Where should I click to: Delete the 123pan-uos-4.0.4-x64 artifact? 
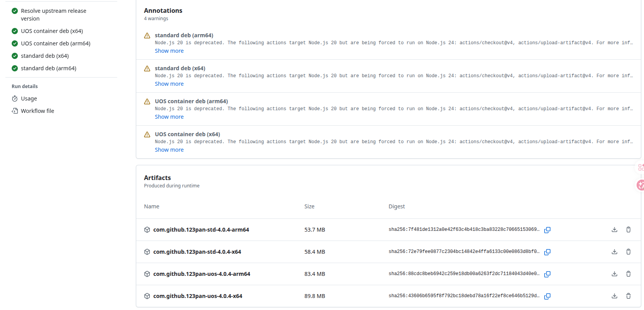tap(628, 296)
